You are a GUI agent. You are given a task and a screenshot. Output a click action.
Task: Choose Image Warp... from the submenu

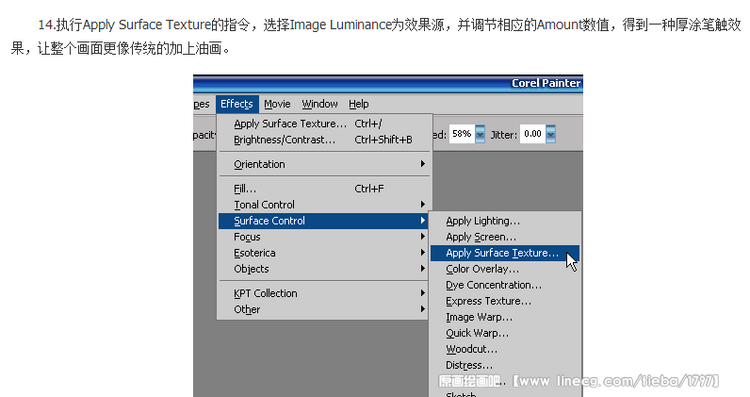click(505, 317)
